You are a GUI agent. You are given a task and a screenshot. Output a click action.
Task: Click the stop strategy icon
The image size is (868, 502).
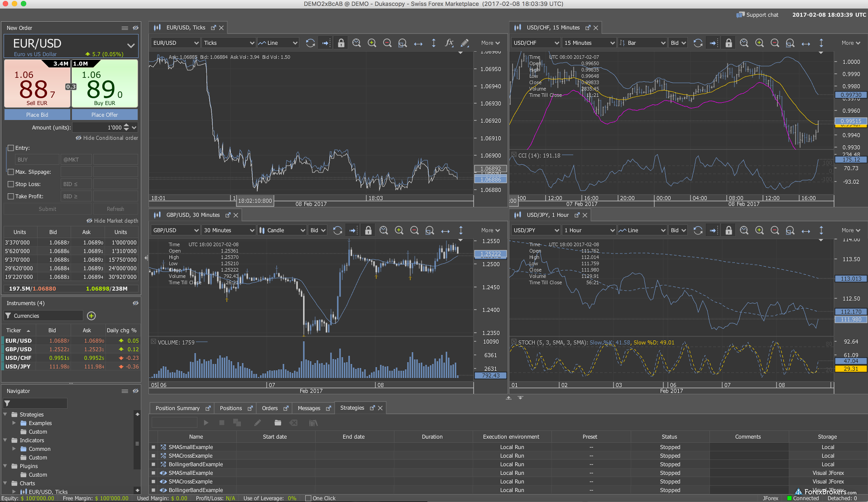(222, 423)
